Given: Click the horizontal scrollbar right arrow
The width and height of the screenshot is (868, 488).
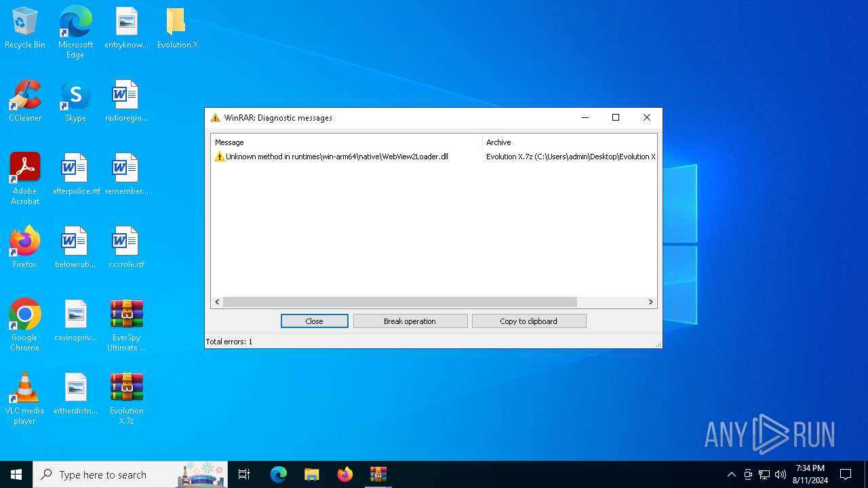Looking at the screenshot, I should [650, 302].
